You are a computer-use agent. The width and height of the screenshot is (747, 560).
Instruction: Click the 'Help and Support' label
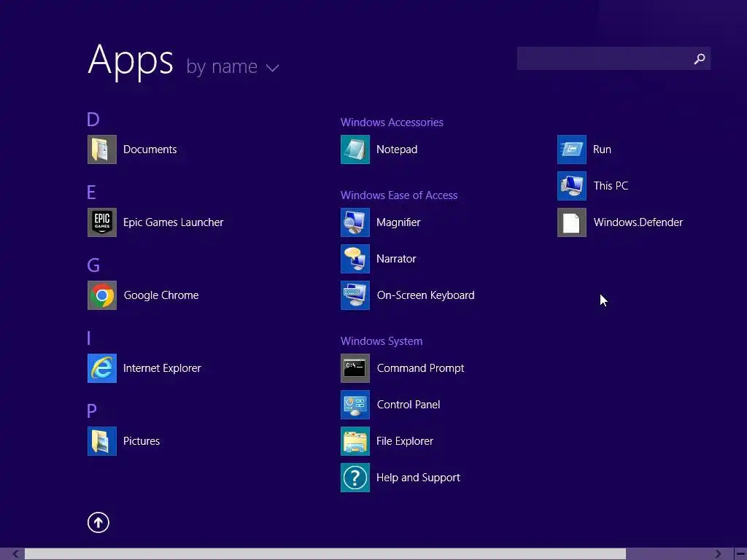(418, 478)
